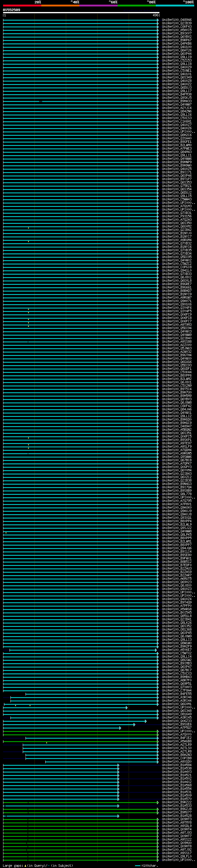The width and height of the screenshot is (197, 868).
Task: Select hit label UniRef100_B8AZN3
Action: point(177,755)
